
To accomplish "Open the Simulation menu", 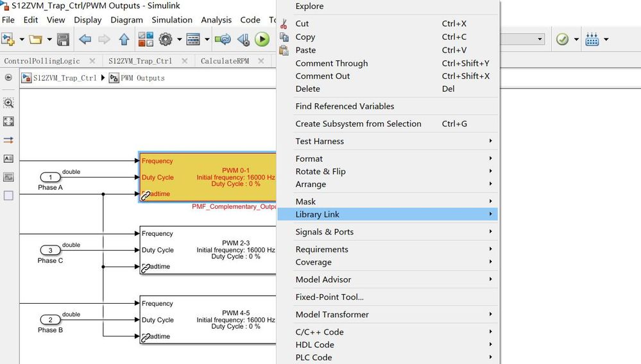I will point(172,20).
